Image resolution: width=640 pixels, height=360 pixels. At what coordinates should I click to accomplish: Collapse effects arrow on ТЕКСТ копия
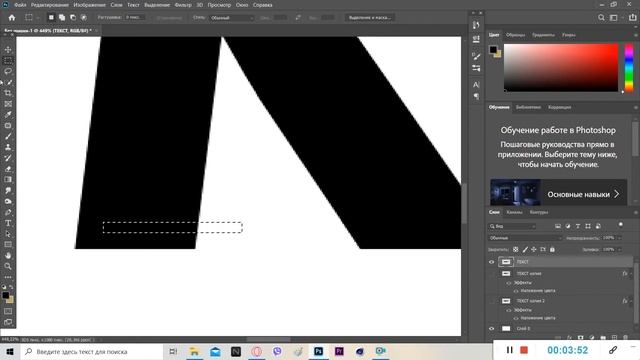pos(631,274)
